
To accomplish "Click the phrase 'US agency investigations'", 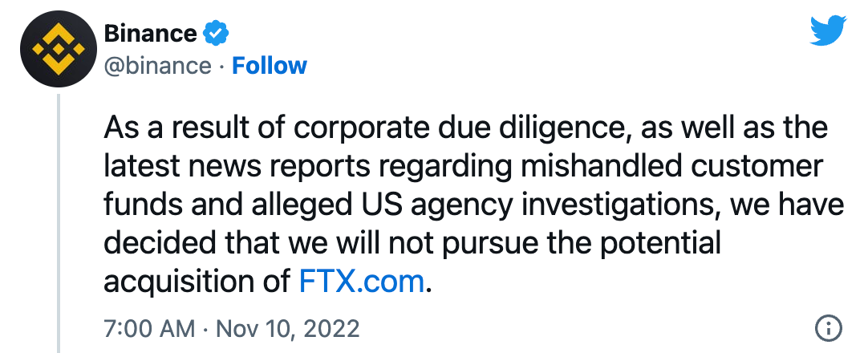I will tap(537, 206).
